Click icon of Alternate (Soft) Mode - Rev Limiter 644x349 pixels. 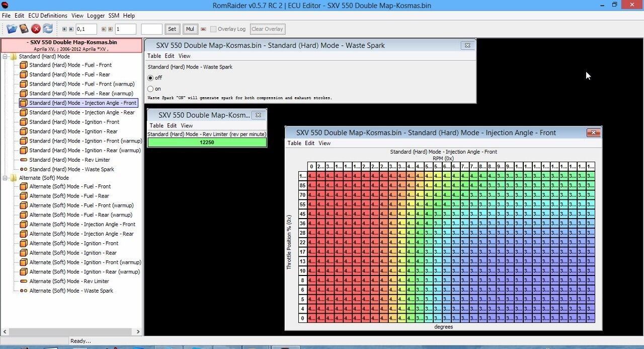(24, 281)
